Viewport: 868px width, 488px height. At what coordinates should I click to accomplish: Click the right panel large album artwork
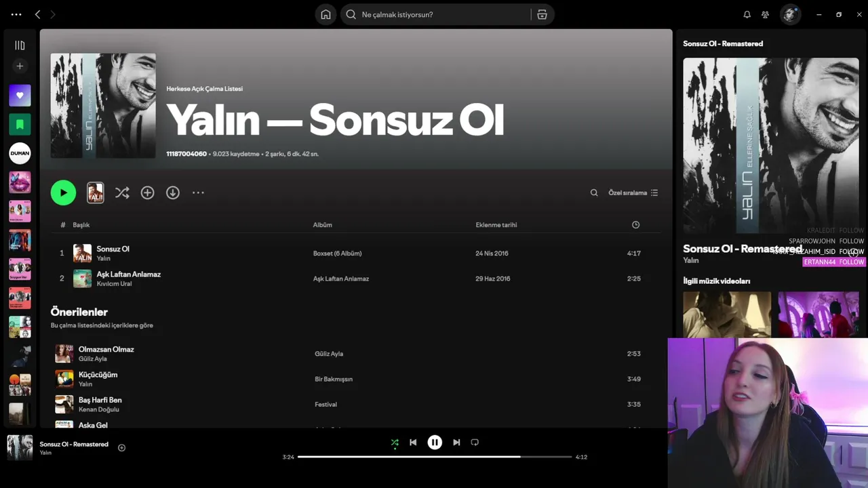click(771, 146)
